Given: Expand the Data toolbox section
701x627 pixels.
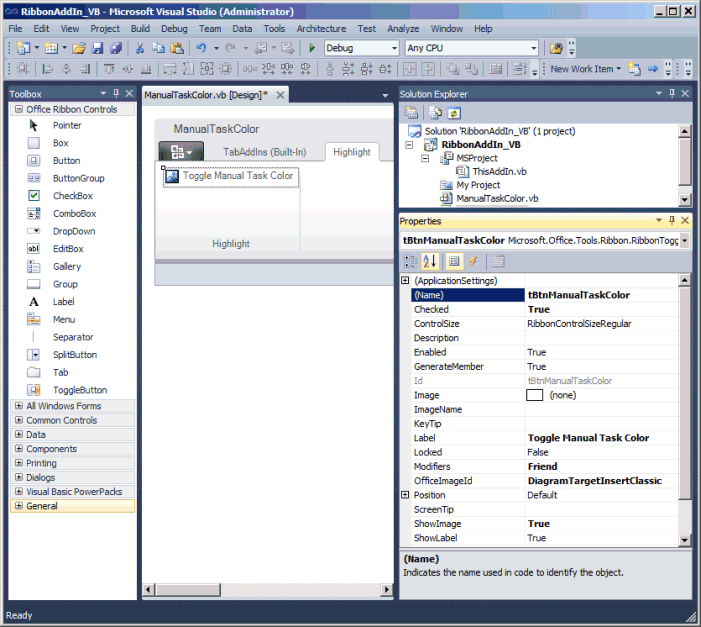Looking at the screenshot, I should (x=19, y=434).
